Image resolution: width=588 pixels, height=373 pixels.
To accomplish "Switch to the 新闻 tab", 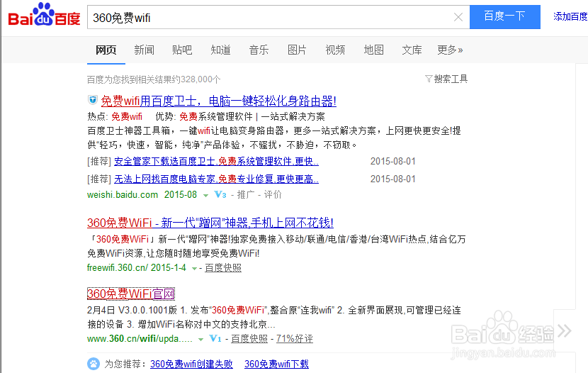I will [144, 50].
